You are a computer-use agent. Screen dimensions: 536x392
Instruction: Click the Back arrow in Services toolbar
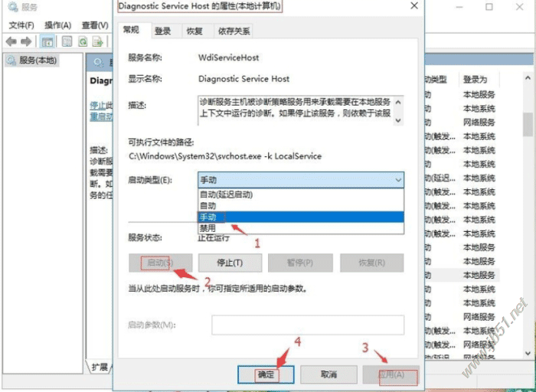tap(11, 41)
